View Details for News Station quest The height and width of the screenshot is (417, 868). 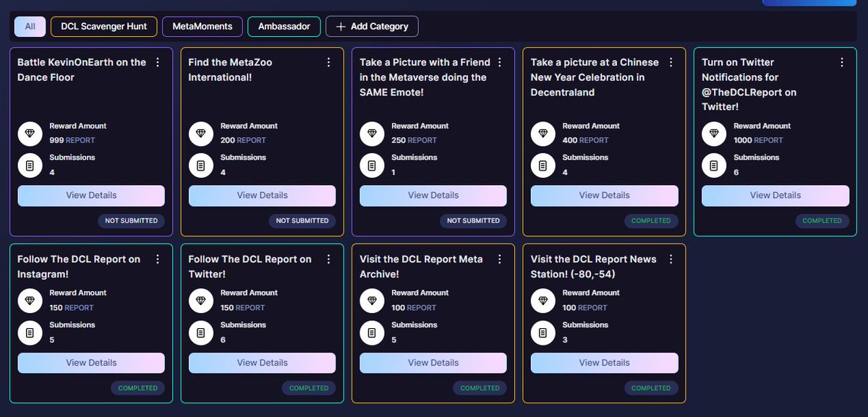click(x=604, y=363)
